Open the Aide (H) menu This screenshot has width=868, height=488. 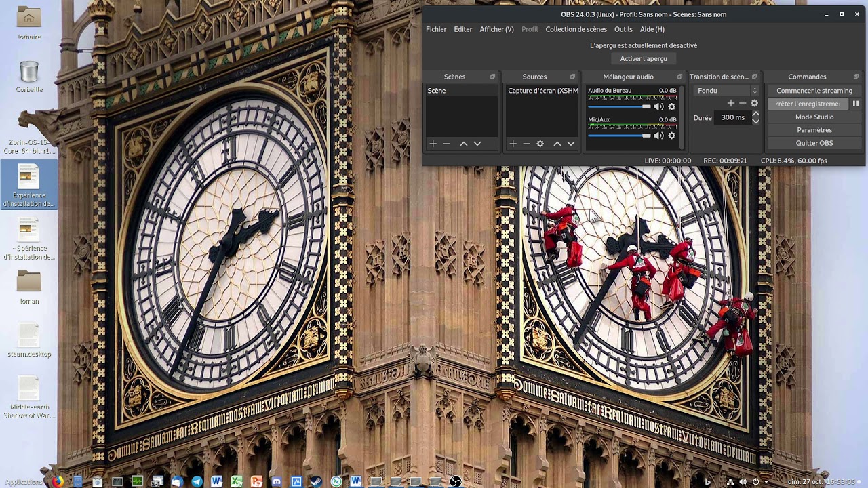(x=652, y=29)
